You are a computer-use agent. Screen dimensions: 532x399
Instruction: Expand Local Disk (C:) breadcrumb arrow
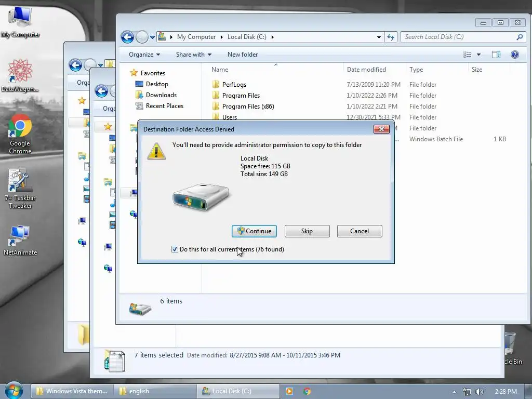pyautogui.click(x=272, y=37)
